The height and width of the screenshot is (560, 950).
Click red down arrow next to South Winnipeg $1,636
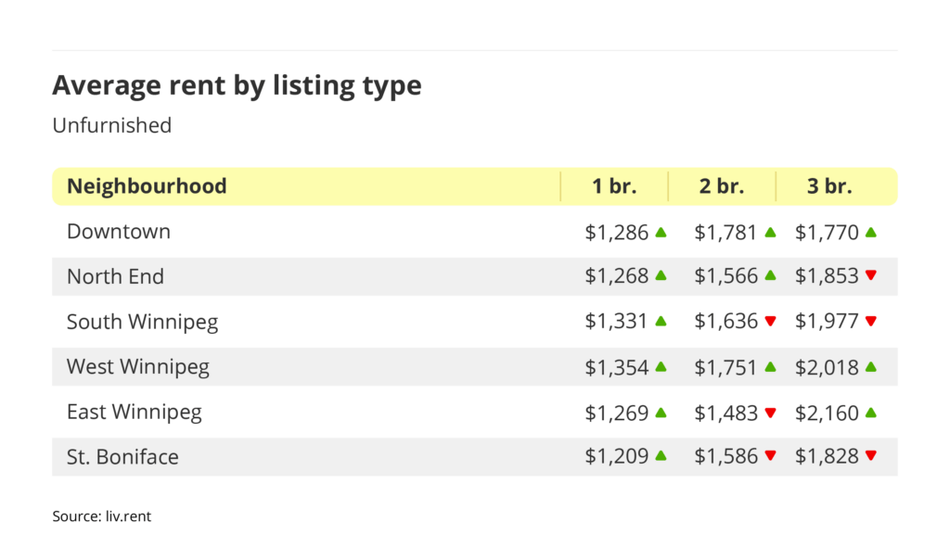769,322
